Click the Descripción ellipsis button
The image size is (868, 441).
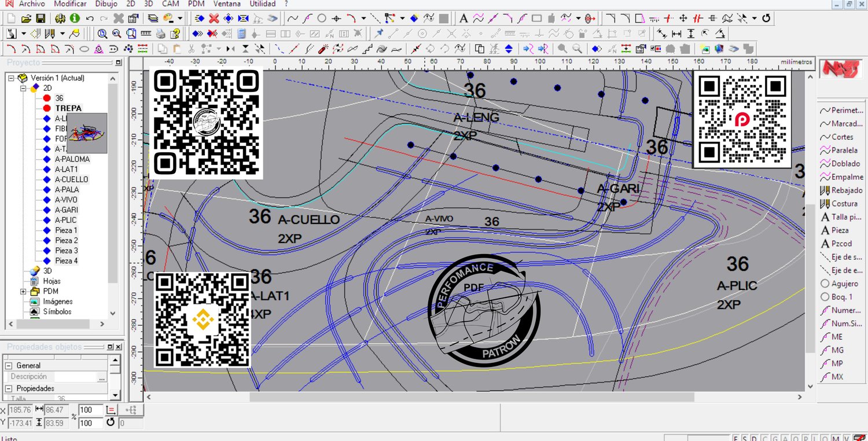click(102, 377)
